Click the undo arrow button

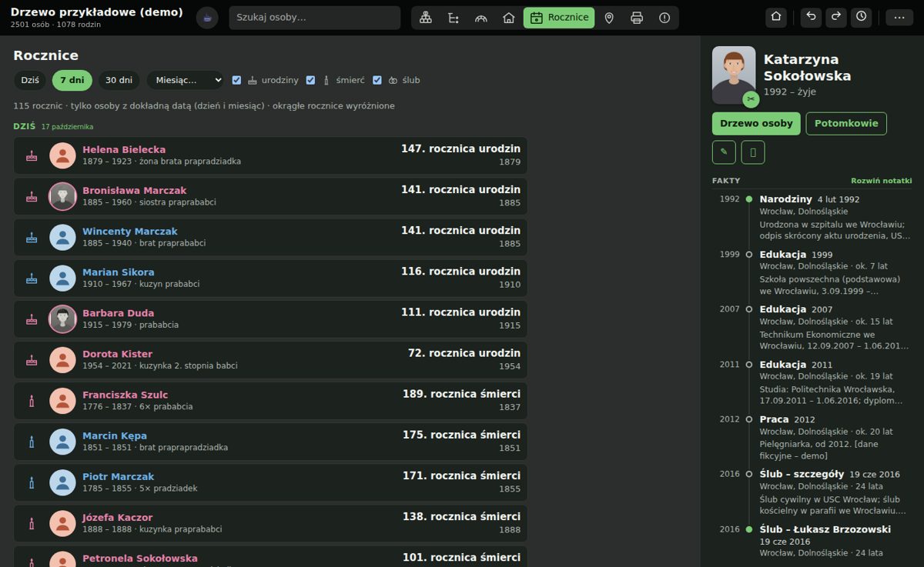point(811,18)
